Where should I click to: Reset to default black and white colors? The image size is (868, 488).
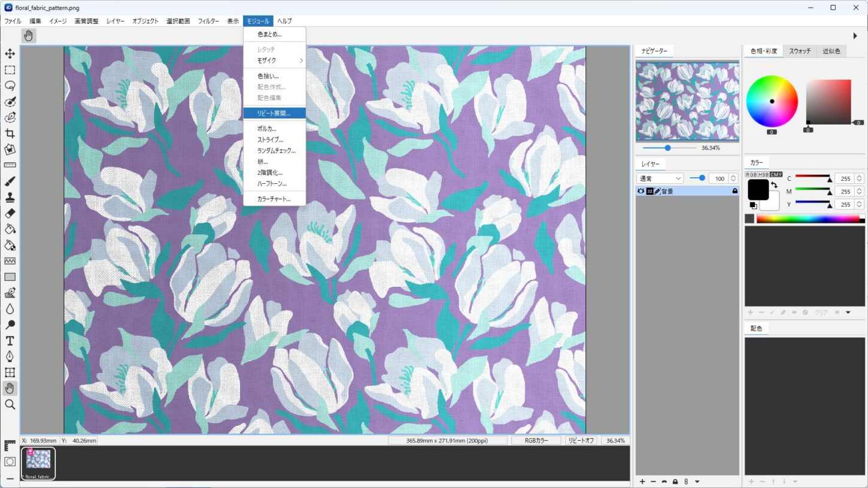click(753, 205)
